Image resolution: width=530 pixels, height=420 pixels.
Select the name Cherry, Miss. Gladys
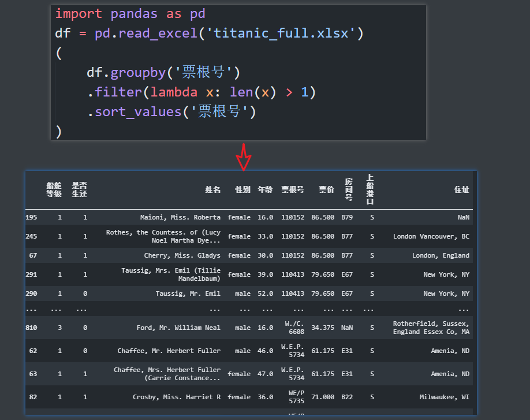[x=182, y=256]
